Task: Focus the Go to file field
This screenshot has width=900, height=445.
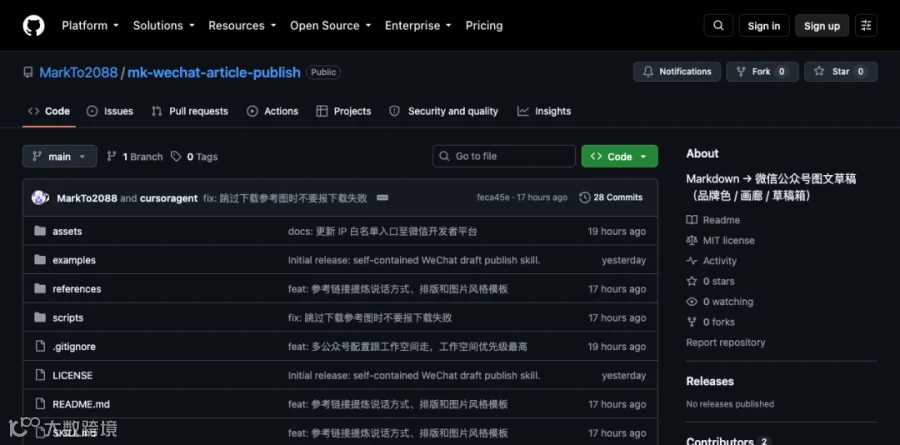Action: 504,156
